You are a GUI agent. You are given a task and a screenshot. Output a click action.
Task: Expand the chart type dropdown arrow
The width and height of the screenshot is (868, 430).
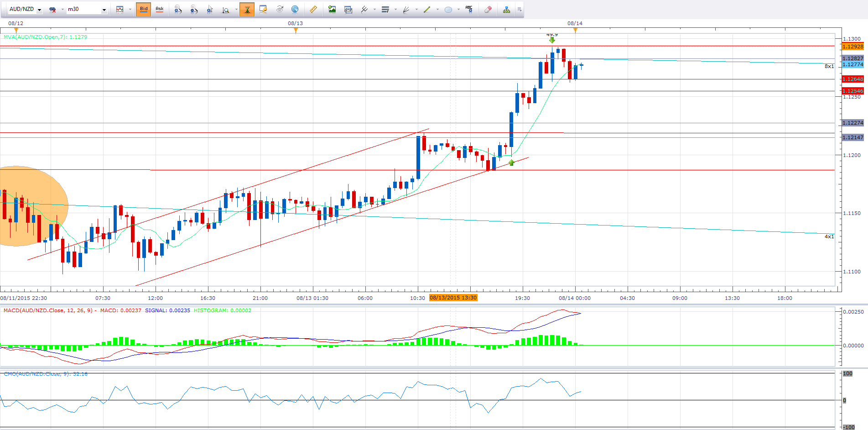pos(130,10)
